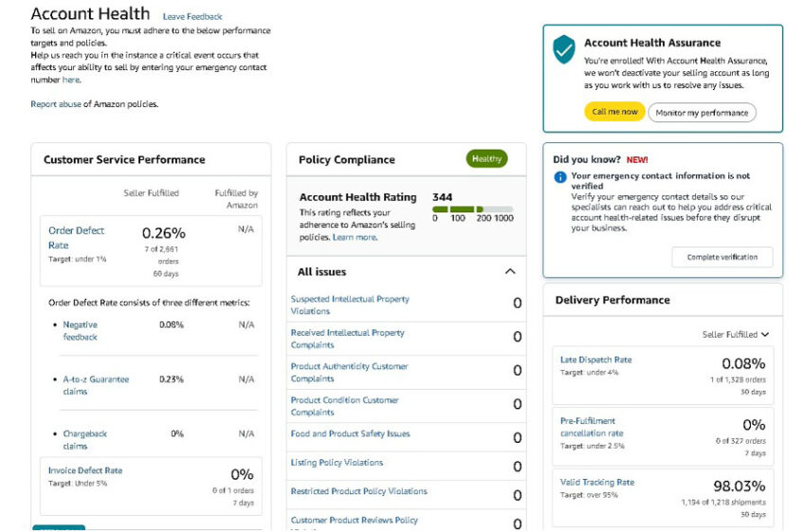
Task: Click the Account Health Assurance shield icon
Action: coord(564,49)
